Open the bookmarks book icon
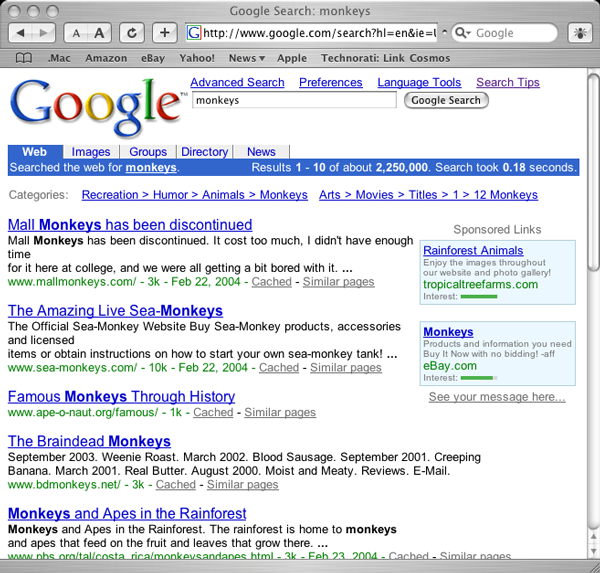Viewport: 600px width, 573px height. (x=23, y=58)
